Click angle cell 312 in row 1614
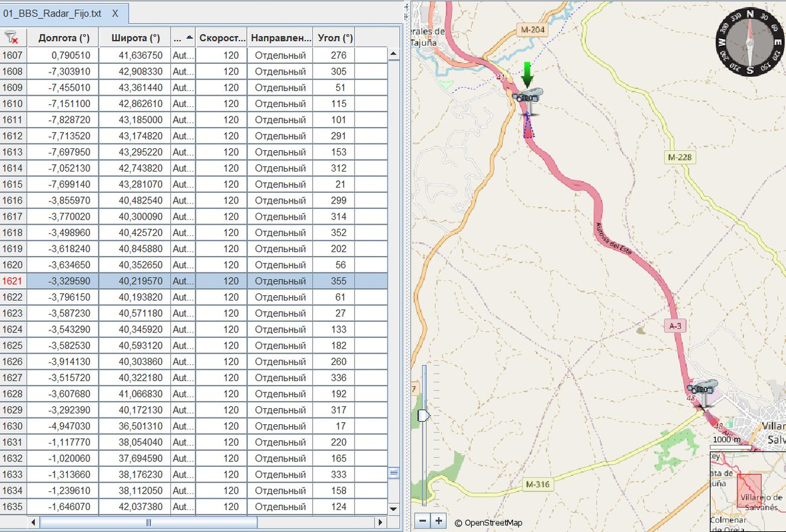Image resolution: width=786 pixels, height=532 pixels. tap(334, 168)
